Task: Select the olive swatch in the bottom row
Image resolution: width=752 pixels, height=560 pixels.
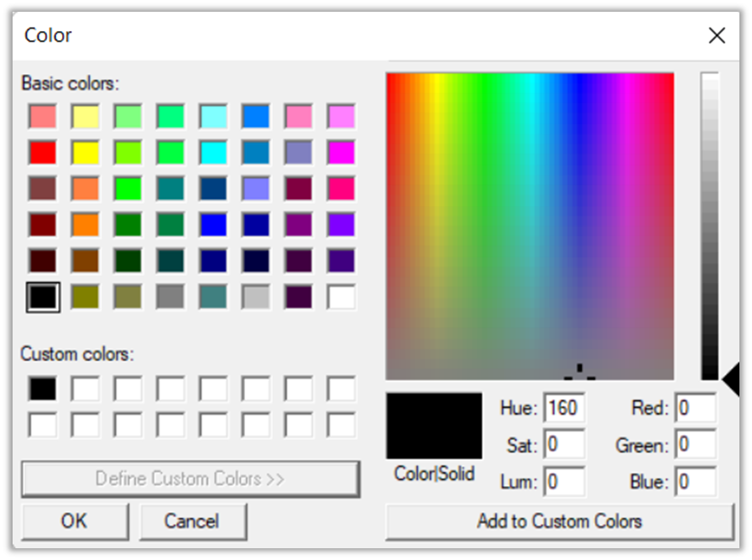Action: [85, 296]
